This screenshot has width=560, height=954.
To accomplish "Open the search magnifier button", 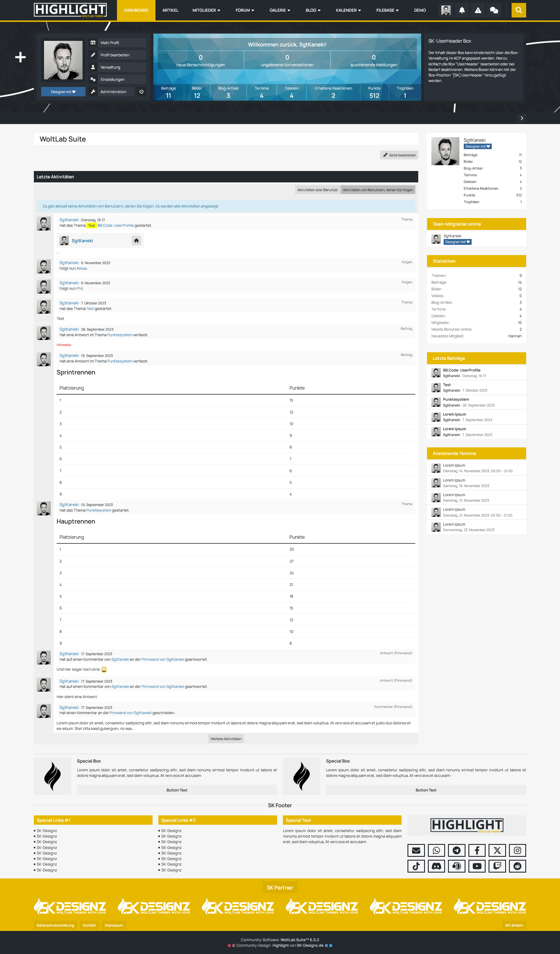I will coord(518,10).
